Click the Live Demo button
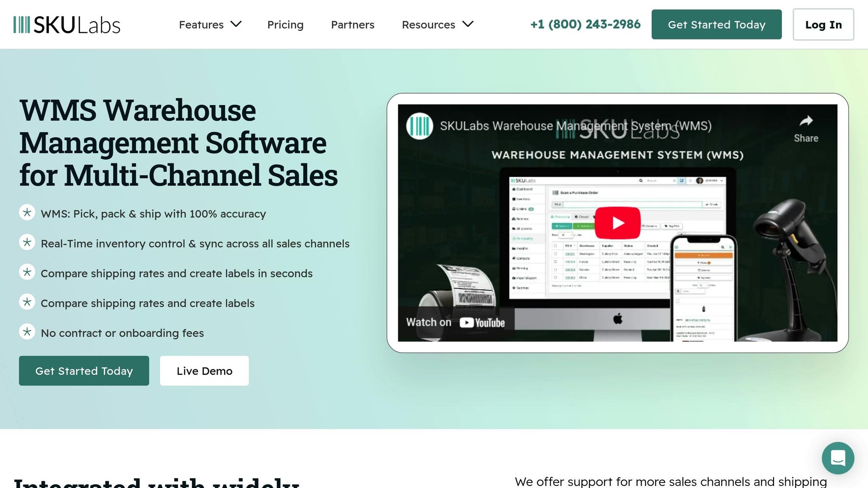 pyautogui.click(x=204, y=371)
